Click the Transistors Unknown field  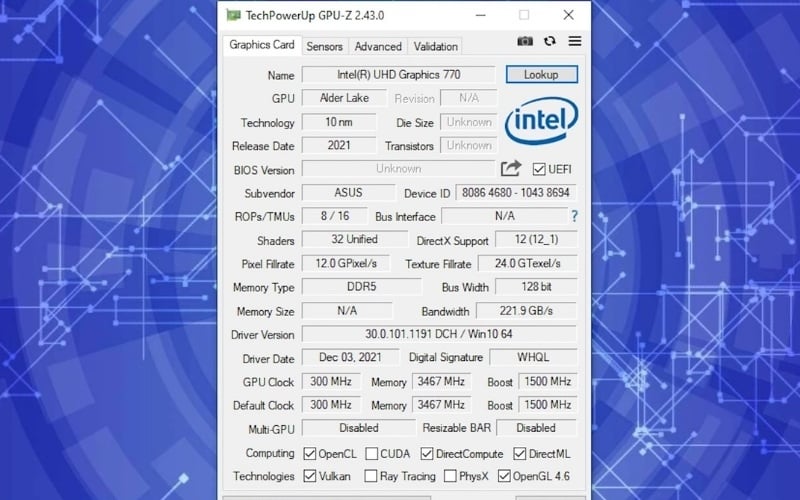pyautogui.click(x=469, y=145)
